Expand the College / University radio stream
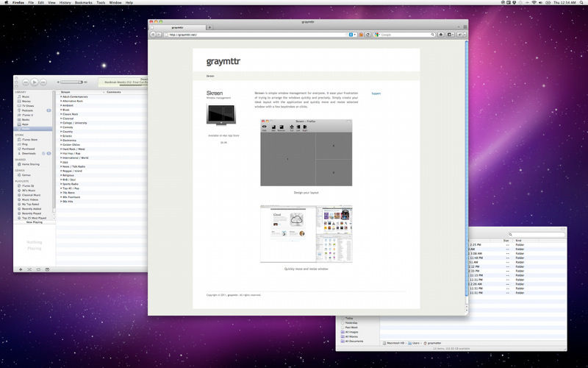 click(61, 123)
